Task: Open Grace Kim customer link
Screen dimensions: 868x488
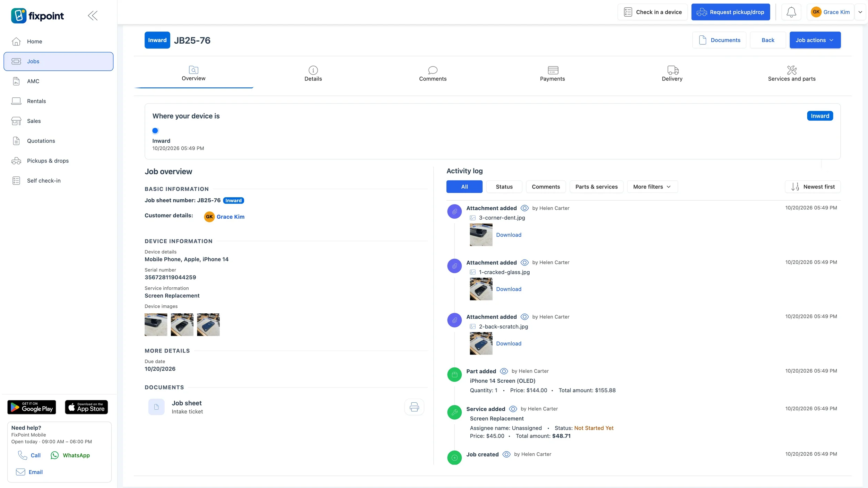Action: click(x=231, y=217)
